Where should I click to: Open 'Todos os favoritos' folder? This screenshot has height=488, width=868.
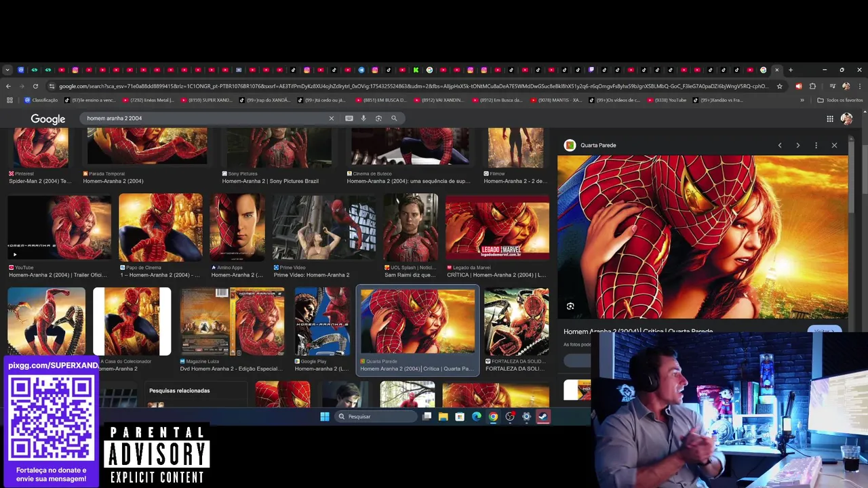[x=840, y=100]
